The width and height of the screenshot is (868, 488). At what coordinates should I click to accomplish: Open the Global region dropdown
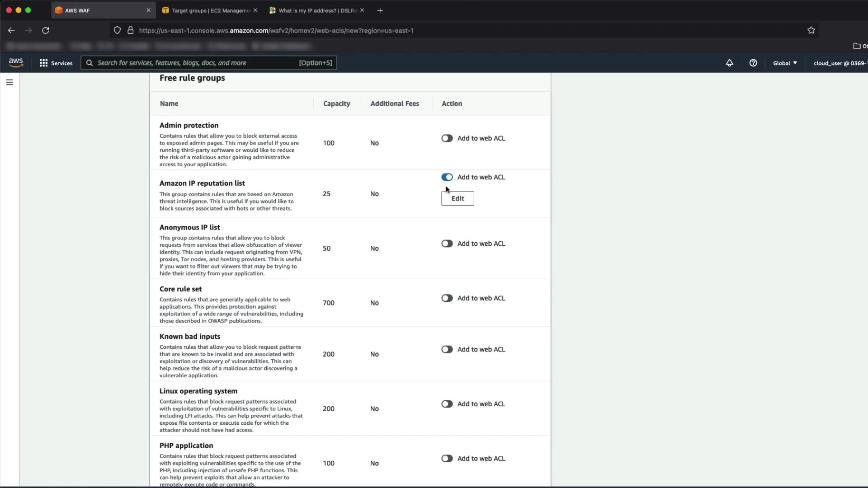click(785, 63)
